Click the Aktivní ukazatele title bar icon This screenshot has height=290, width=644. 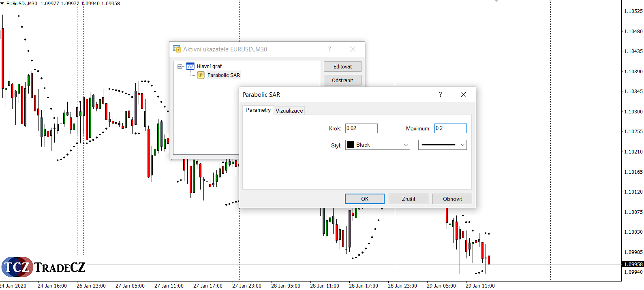(177, 49)
